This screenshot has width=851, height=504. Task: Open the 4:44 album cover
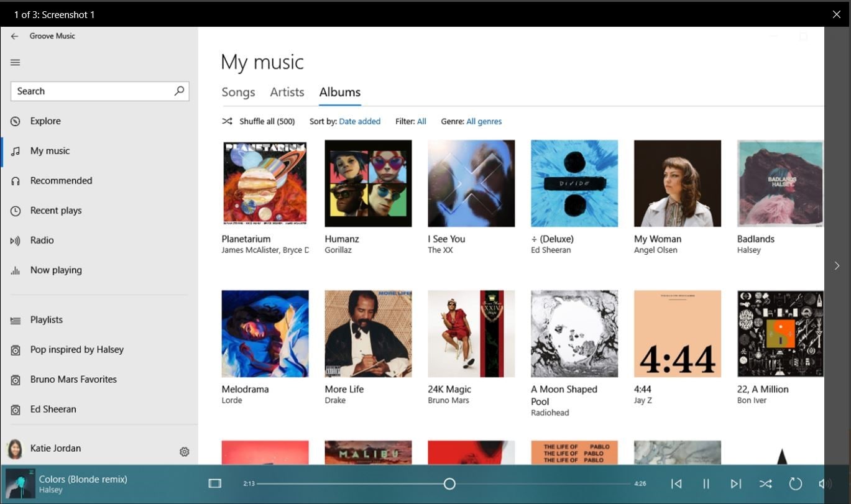678,334
